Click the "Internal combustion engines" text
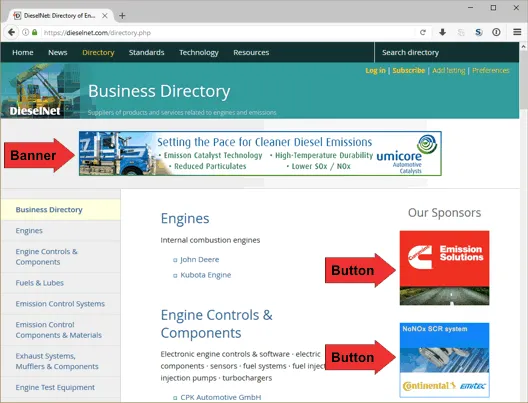This screenshot has height=403, width=528. (210, 240)
